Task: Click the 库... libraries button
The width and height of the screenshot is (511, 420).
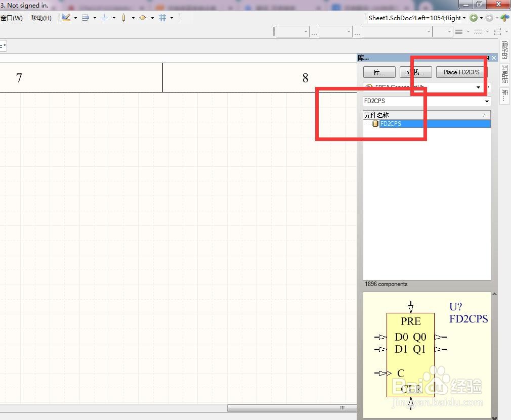Action: coord(379,72)
